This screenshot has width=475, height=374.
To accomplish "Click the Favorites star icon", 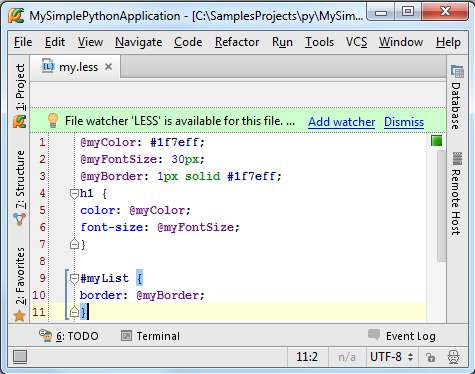I will [x=19, y=315].
